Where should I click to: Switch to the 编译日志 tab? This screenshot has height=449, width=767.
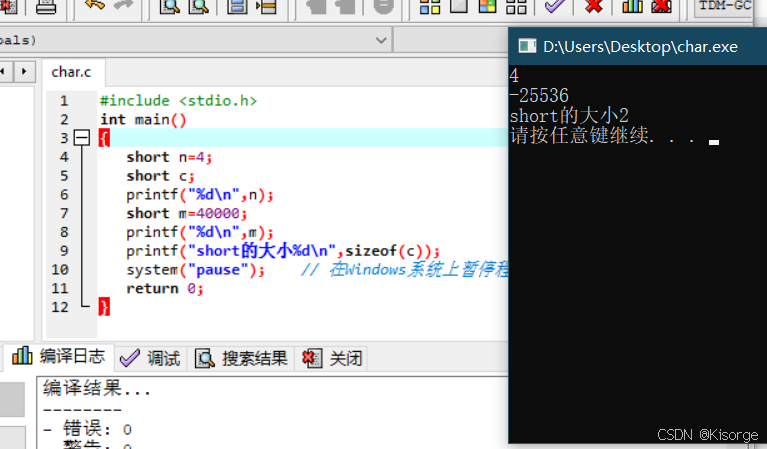(x=59, y=357)
